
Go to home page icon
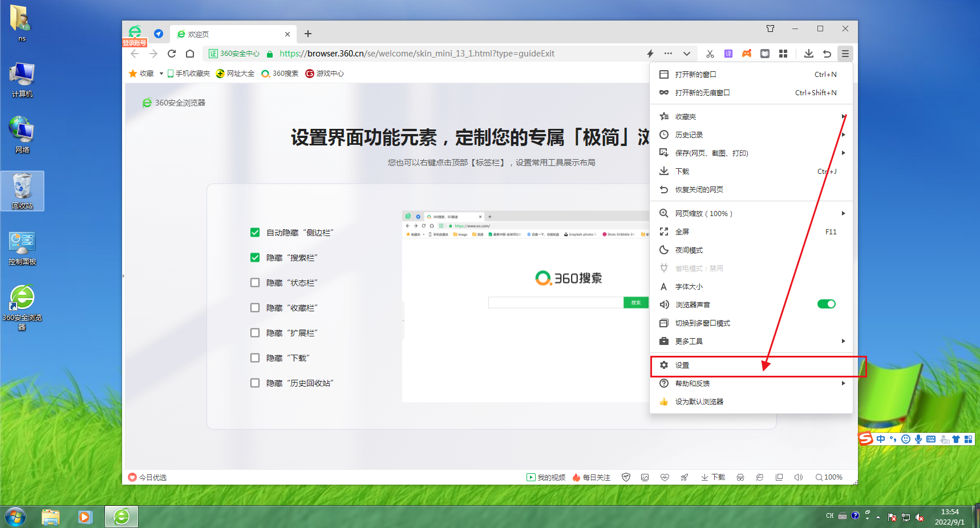pyautogui.click(x=190, y=54)
